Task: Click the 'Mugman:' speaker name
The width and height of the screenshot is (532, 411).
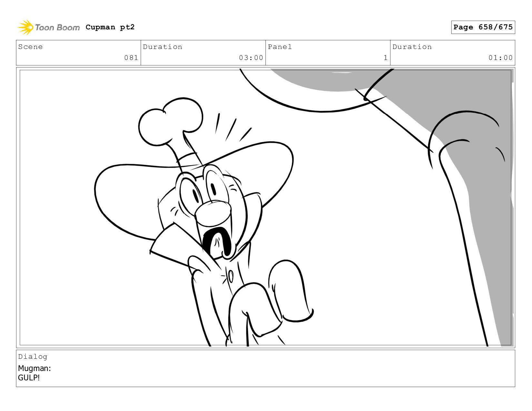Action: point(34,368)
